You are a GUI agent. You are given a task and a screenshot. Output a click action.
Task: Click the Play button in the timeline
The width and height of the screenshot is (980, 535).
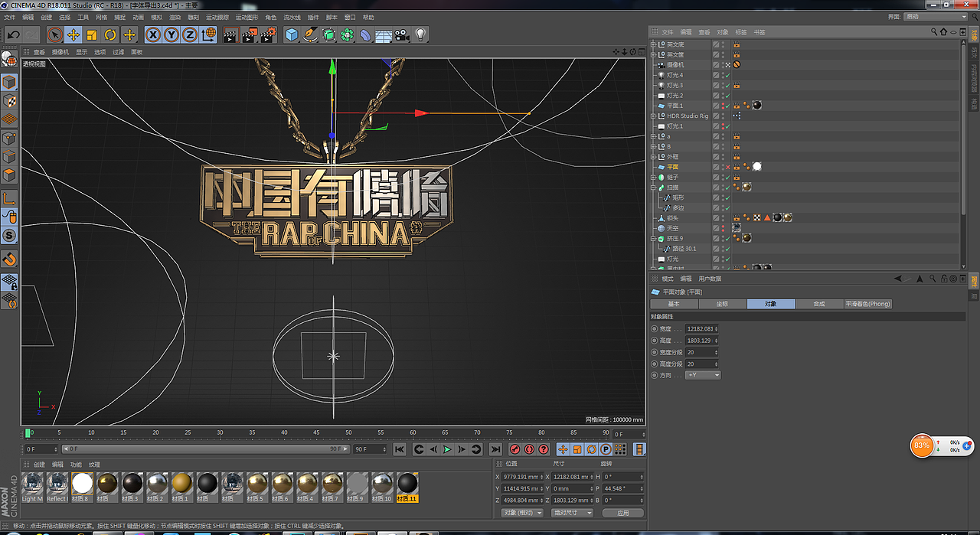(x=446, y=449)
